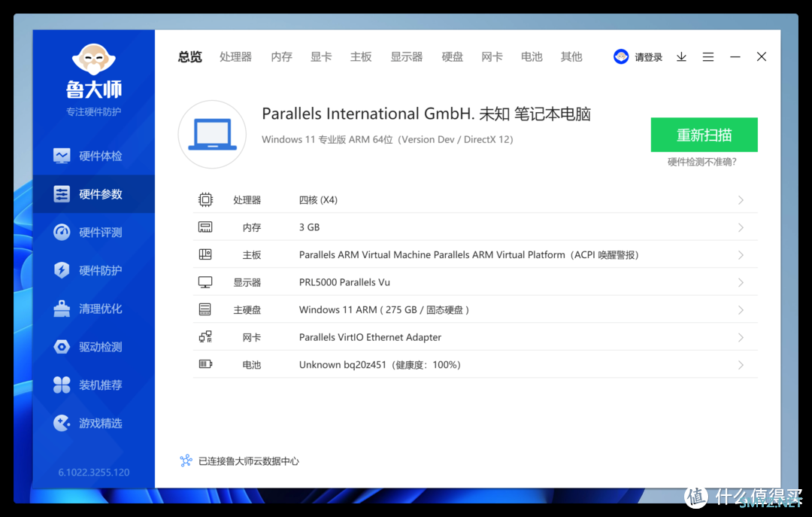812x517 pixels.
Task: Click 硬件检测不准确? link
Action: point(701,162)
